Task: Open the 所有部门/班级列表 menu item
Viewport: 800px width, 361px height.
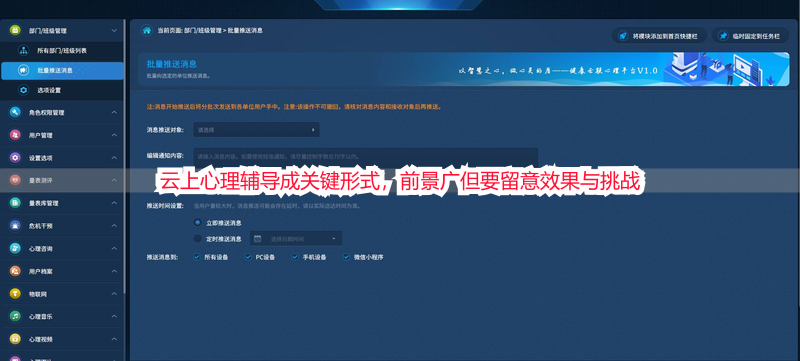Action: point(62,50)
